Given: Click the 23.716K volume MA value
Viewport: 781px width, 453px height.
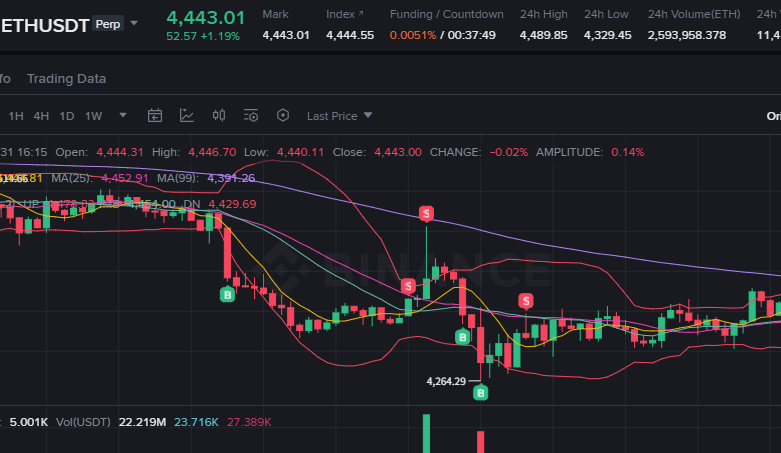Looking at the screenshot, I should tap(196, 423).
